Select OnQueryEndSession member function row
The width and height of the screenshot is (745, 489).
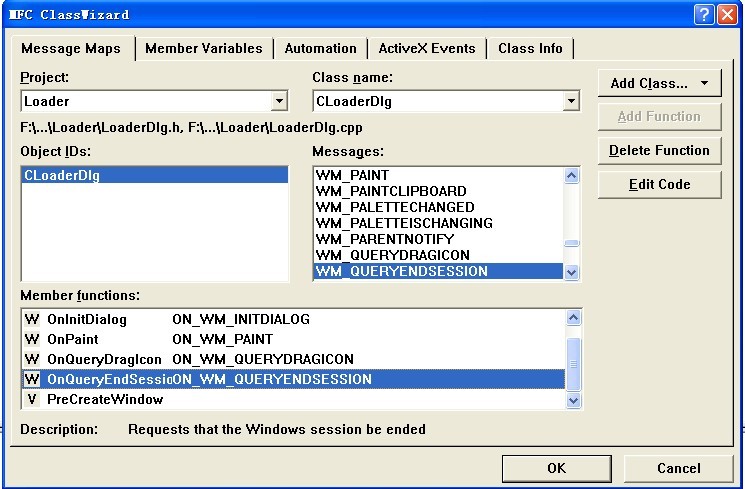pyautogui.click(x=294, y=379)
